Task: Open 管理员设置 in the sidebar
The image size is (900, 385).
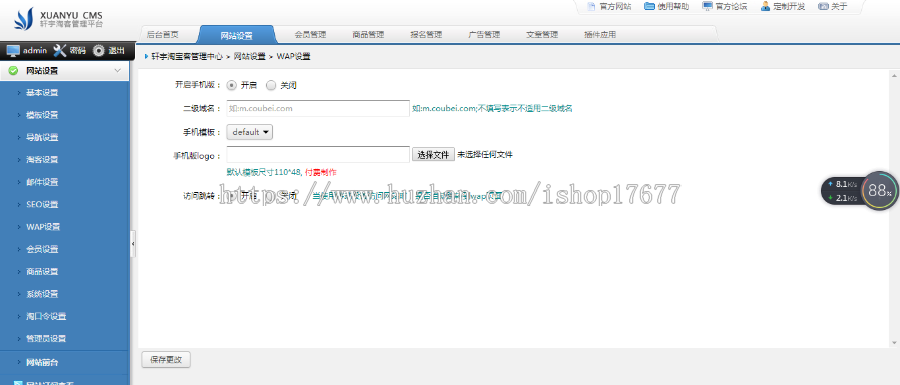Action: pyautogui.click(x=46, y=339)
